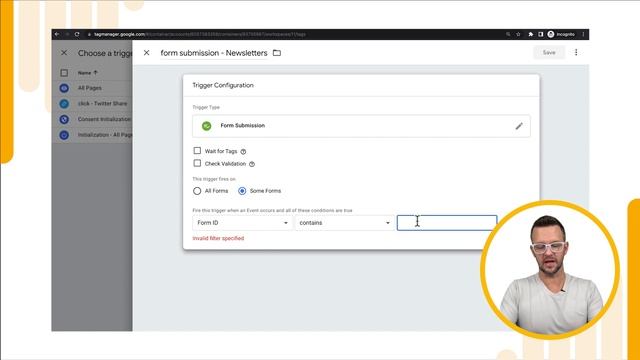Open help icon next to Check Validation
This screenshot has width=640, height=360.
[252, 164]
